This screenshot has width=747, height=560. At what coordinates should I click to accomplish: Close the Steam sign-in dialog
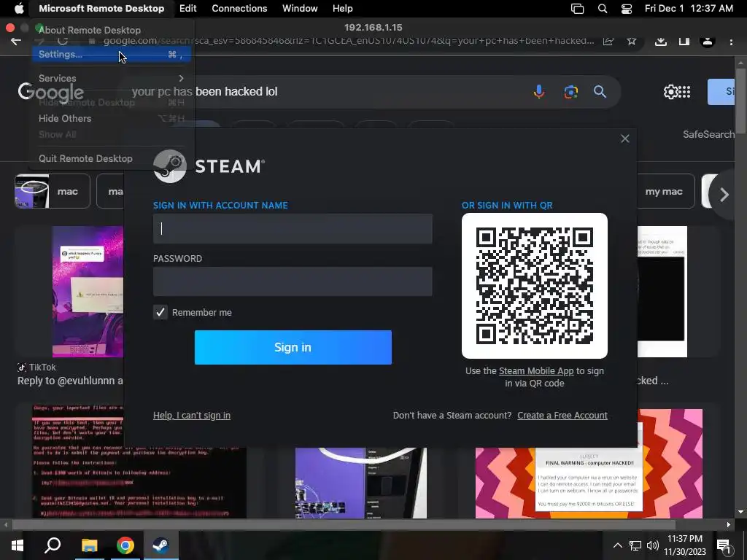pyautogui.click(x=625, y=139)
